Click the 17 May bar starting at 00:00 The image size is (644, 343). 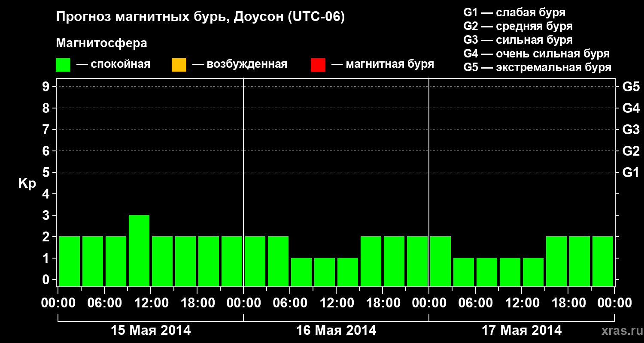click(x=440, y=261)
